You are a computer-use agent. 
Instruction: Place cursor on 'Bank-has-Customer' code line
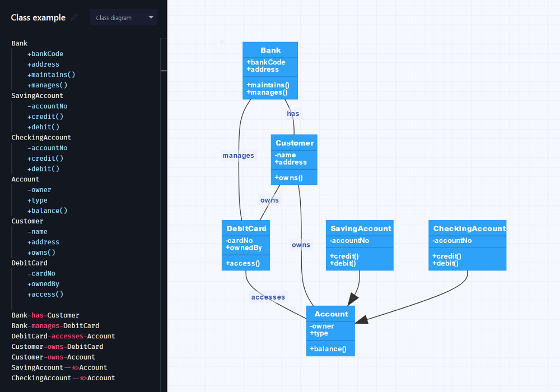[45, 315]
